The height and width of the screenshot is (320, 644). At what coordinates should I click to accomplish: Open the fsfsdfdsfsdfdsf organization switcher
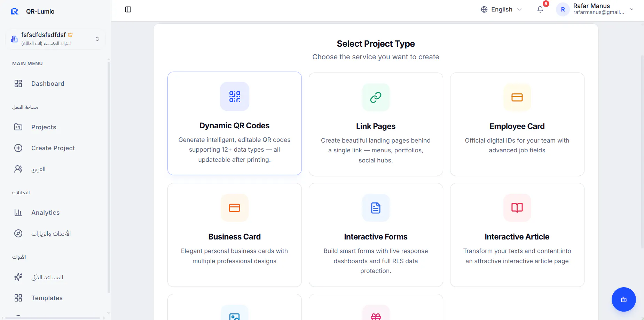(56, 39)
